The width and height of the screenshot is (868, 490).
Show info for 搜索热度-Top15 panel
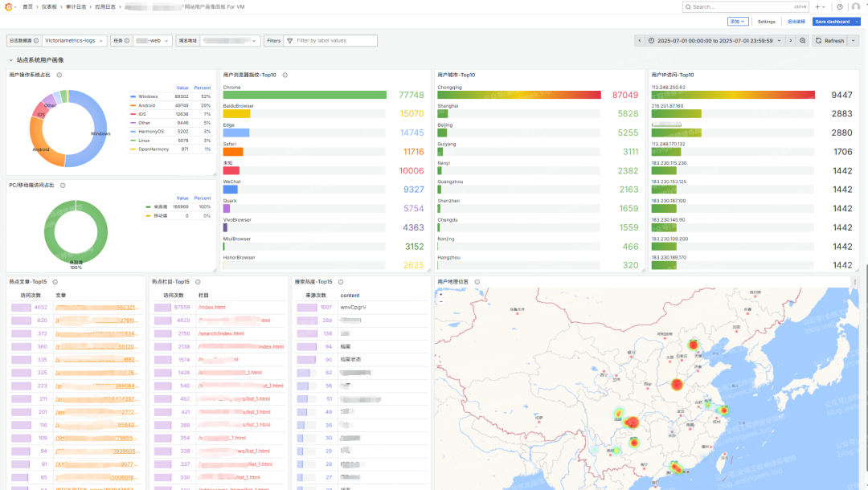[341, 281]
